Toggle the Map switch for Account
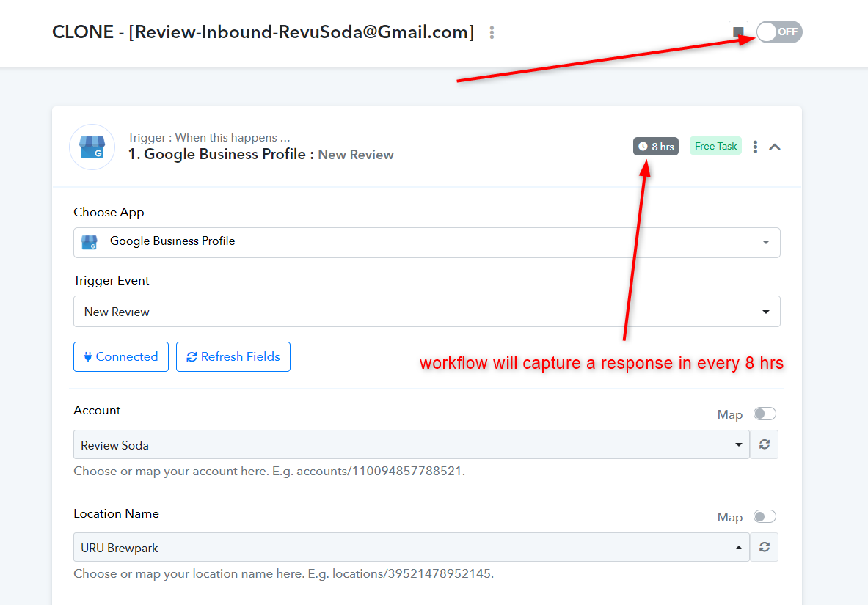 pos(765,414)
